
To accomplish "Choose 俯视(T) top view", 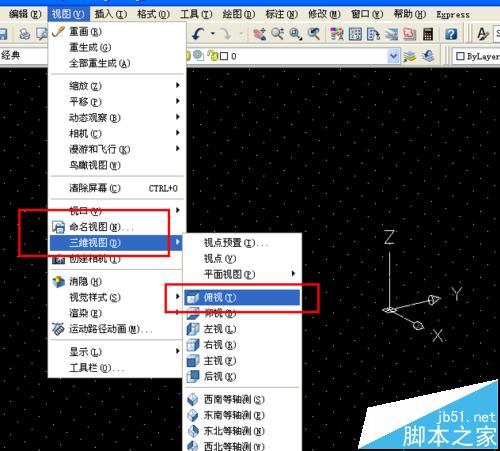I will point(242,297).
